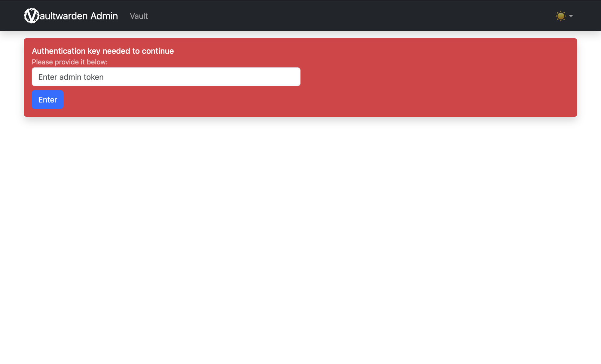Click the blank white page area below alert
601x364 pixels.
(x=300, y=234)
